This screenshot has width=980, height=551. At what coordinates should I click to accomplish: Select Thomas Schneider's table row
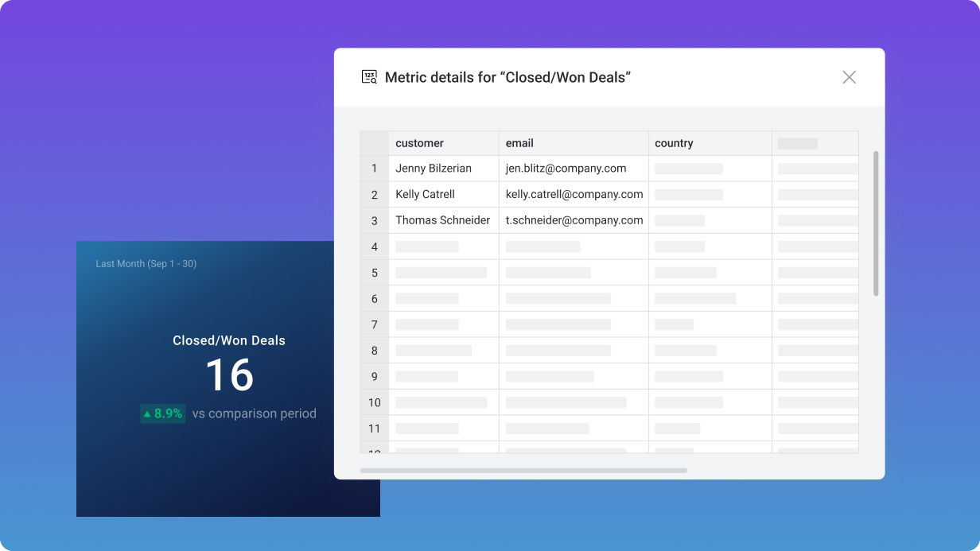pos(442,220)
